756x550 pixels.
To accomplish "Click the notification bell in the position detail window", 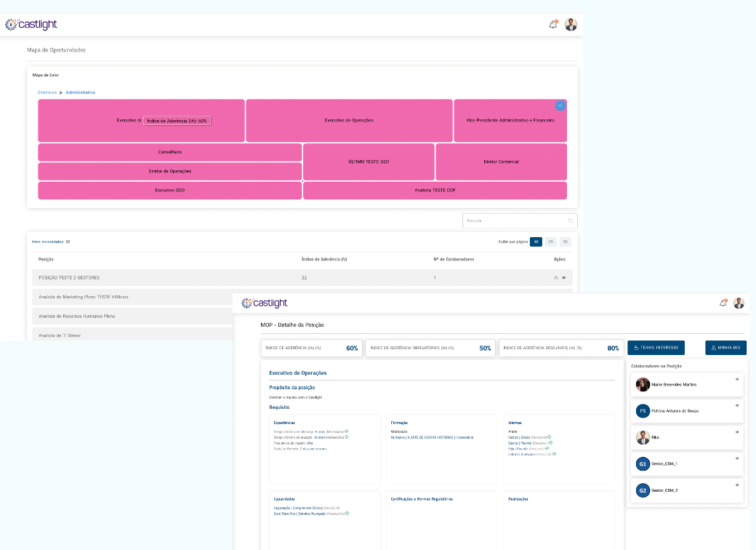I will pyautogui.click(x=723, y=303).
